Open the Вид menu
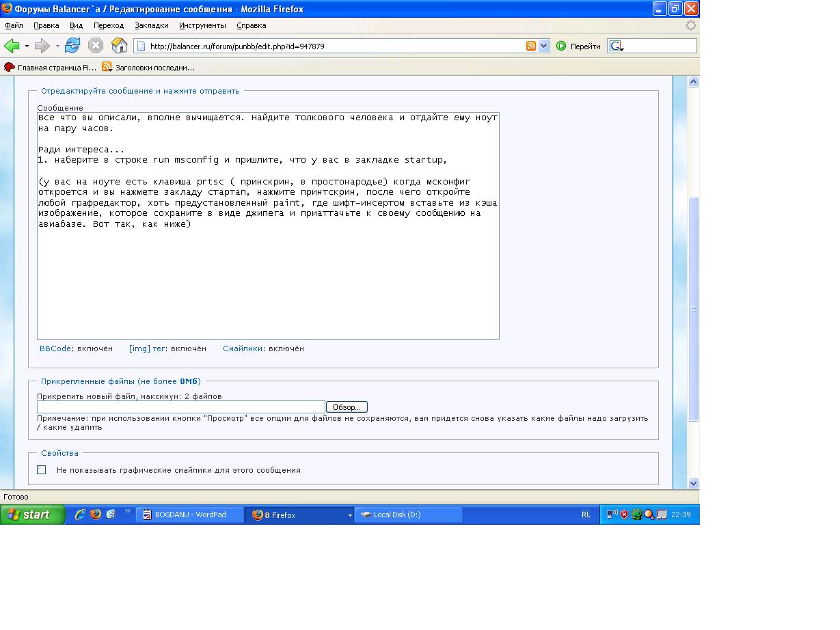The width and height of the screenshot is (840, 630). [76, 25]
